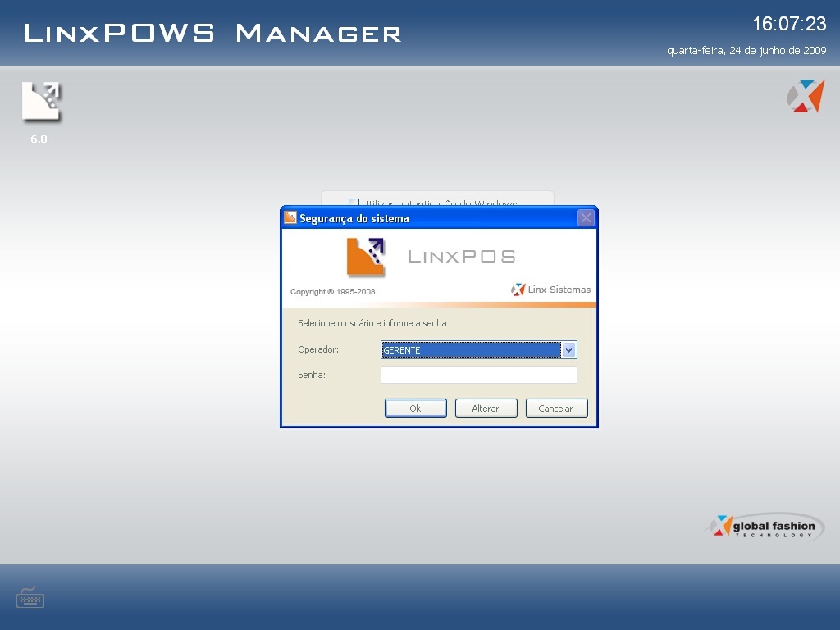Click the orange LinxPOS dialog logo
840x630 pixels.
[x=366, y=258]
